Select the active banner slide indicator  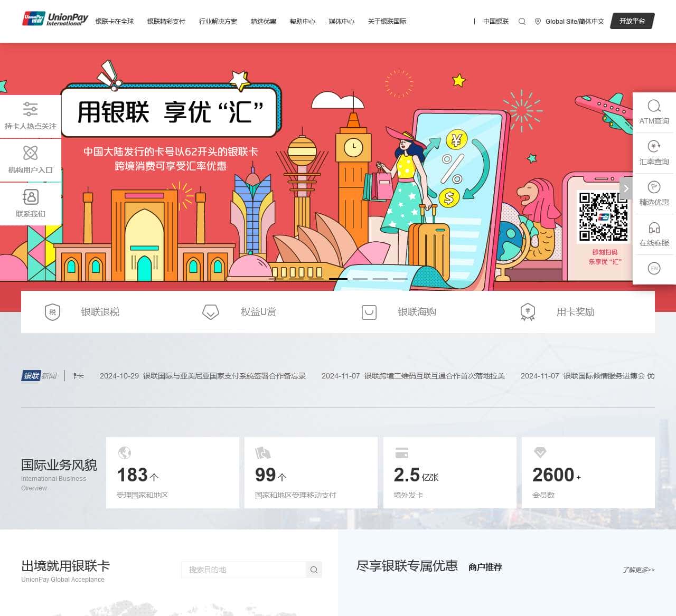click(338, 278)
